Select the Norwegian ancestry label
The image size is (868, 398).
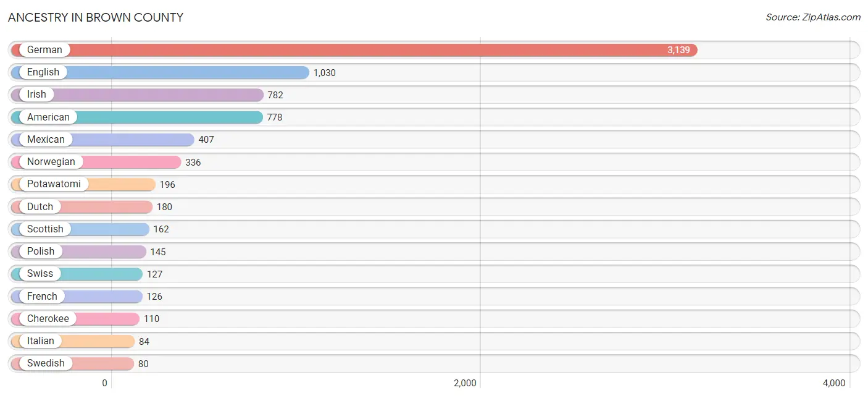[51, 162]
